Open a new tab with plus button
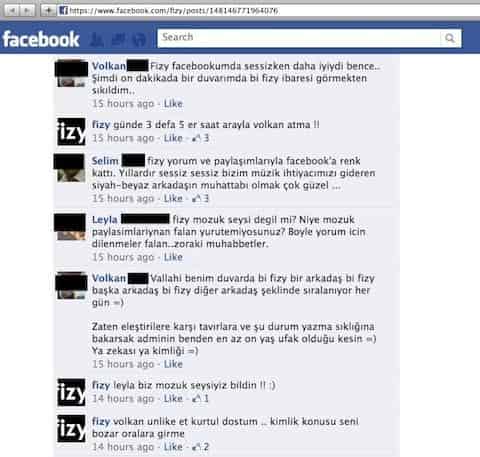The image size is (480, 457). point(48,11)
